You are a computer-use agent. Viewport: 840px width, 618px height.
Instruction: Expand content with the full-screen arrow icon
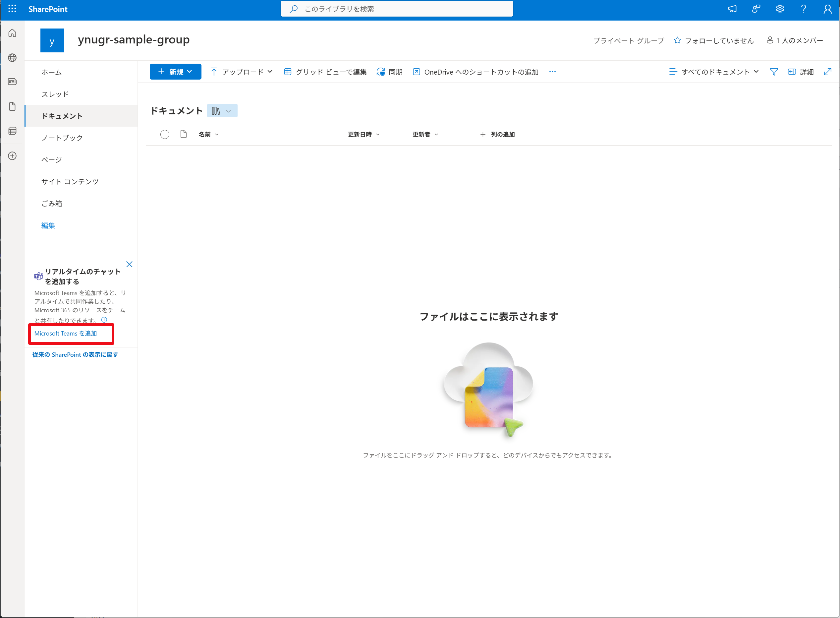tap(827, 72)
